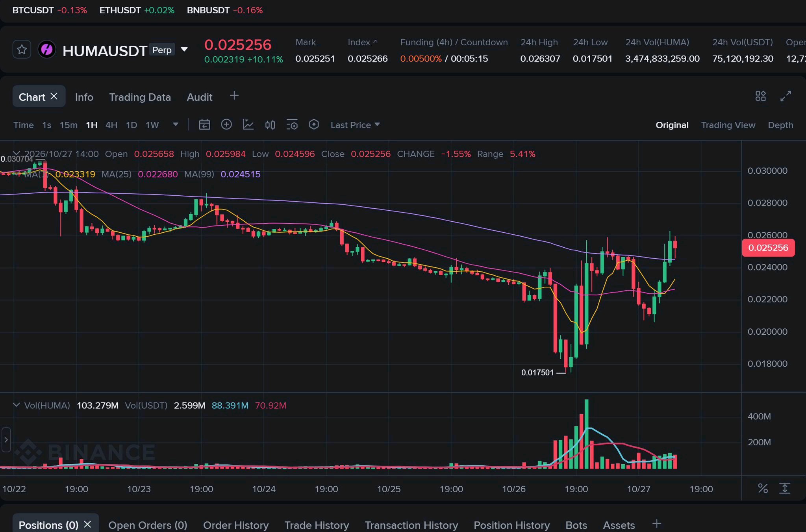The image size is (806, 532).
Task: Open the chart display settings icon
Action: [x=292, y=125]
